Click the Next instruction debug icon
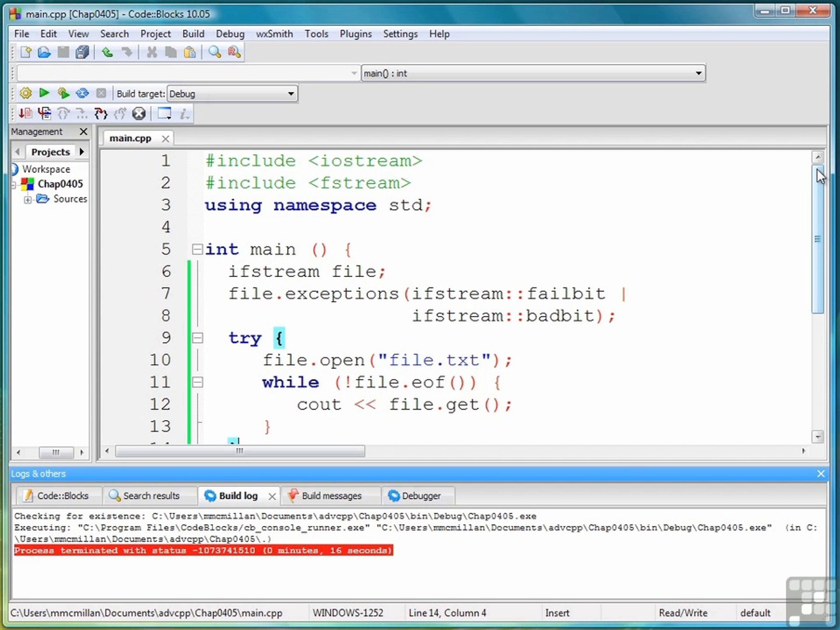 point(82,113)
